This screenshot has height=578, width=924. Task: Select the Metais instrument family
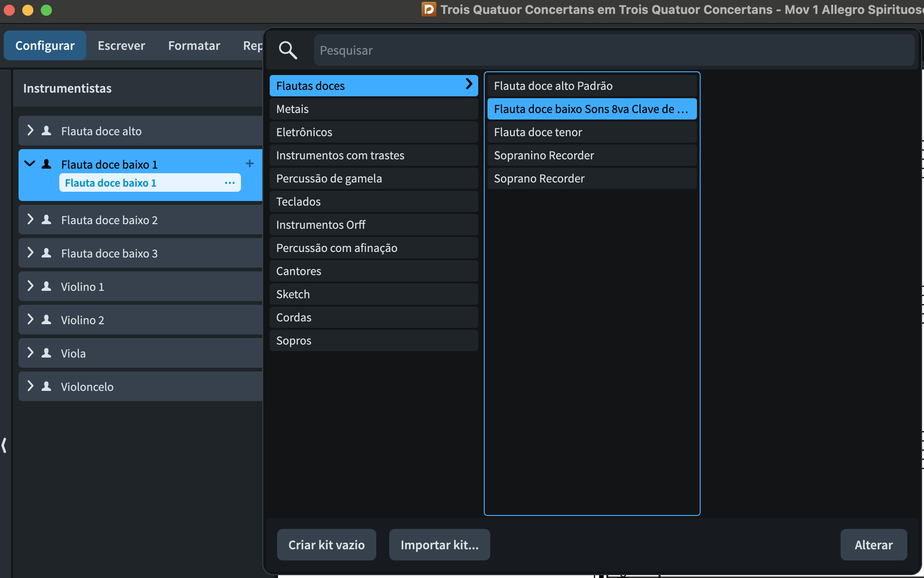pyautogui.click(x=373, y=109)
